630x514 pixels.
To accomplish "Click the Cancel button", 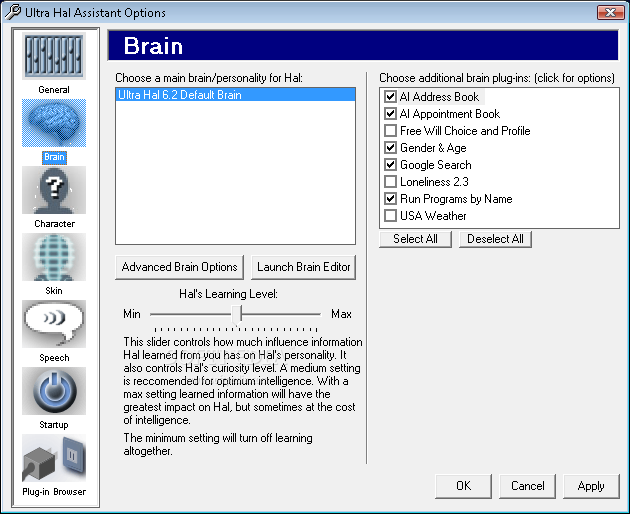I will [528, 486].
